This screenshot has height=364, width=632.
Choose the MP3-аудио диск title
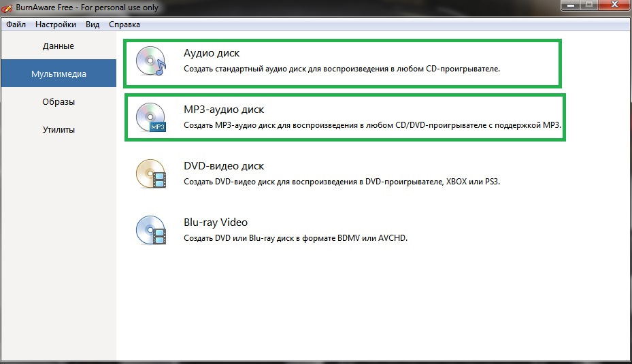click(224, 110)
